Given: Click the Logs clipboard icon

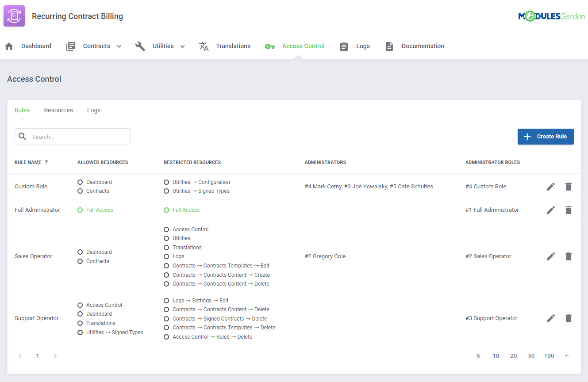Looking at the screenshot, I should tap(344, 46).
